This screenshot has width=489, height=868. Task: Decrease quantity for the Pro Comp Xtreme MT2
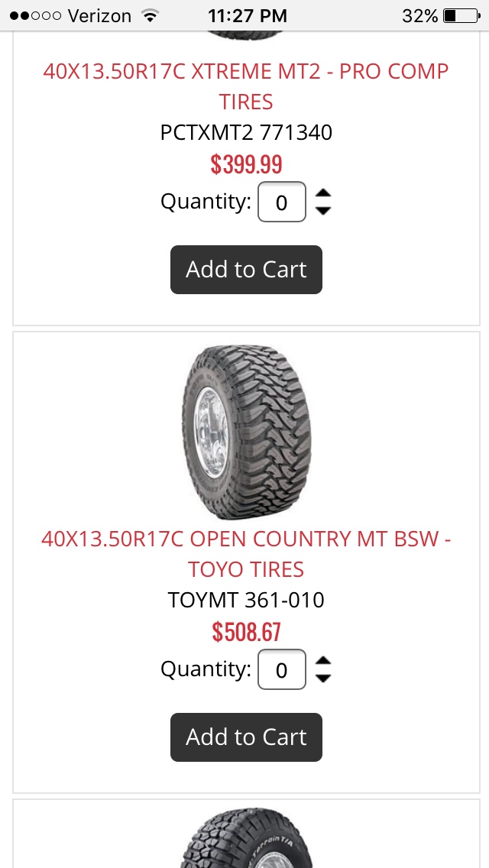click(x=323, y=210)
